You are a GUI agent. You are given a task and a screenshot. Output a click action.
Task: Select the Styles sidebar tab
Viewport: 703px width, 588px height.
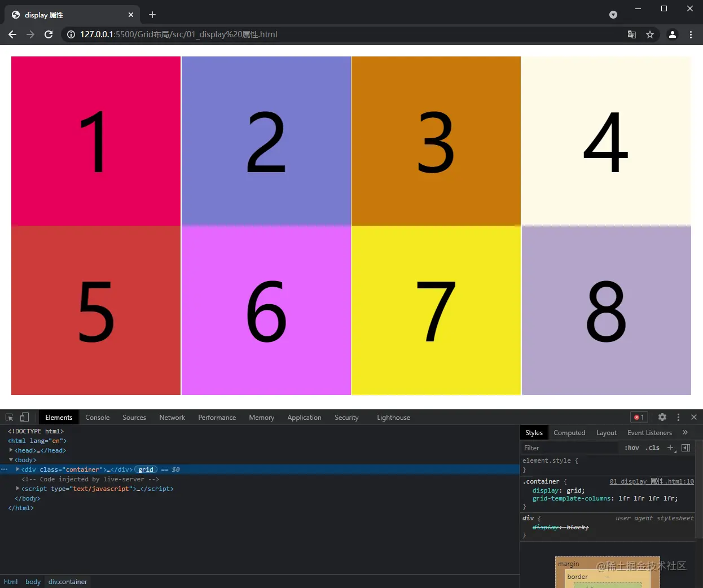[534, 433]
